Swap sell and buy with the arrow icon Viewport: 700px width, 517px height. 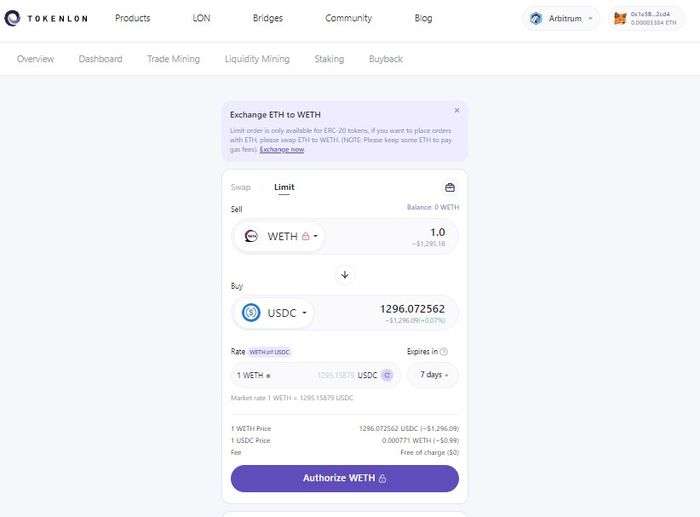[x=345, y=275]
